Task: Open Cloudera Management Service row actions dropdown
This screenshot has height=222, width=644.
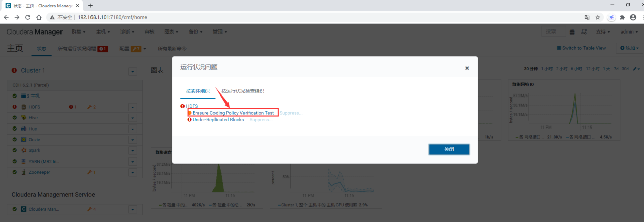Action: [133, 209]
